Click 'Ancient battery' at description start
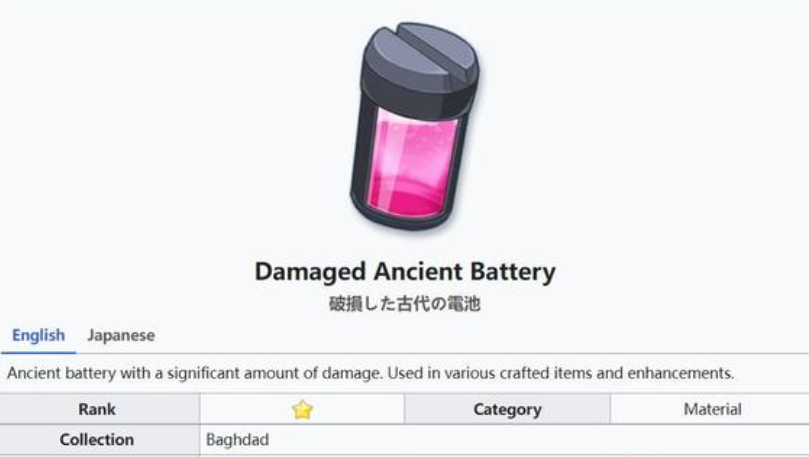This screenshot has width=809, height=457. tap(62, 373)
